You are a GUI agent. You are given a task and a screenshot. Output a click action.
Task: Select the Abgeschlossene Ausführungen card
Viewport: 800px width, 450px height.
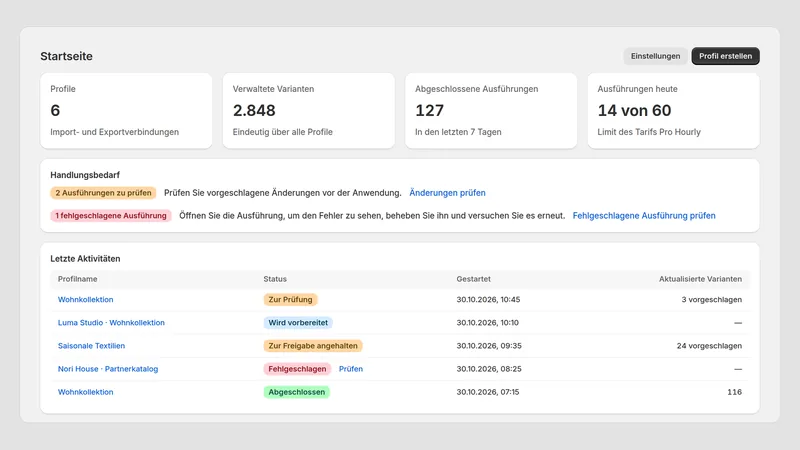491,111
